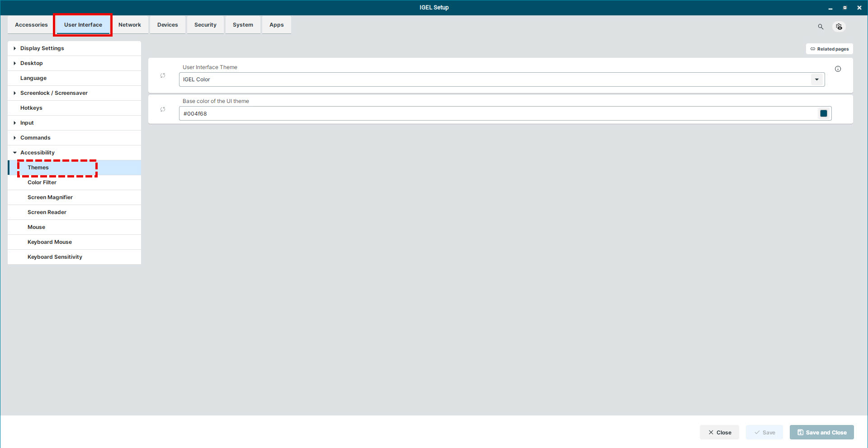Viewport: 868px width, 448px height.
Task: Click the info icon beside User Interface Theme
Action: pos(838,69)
